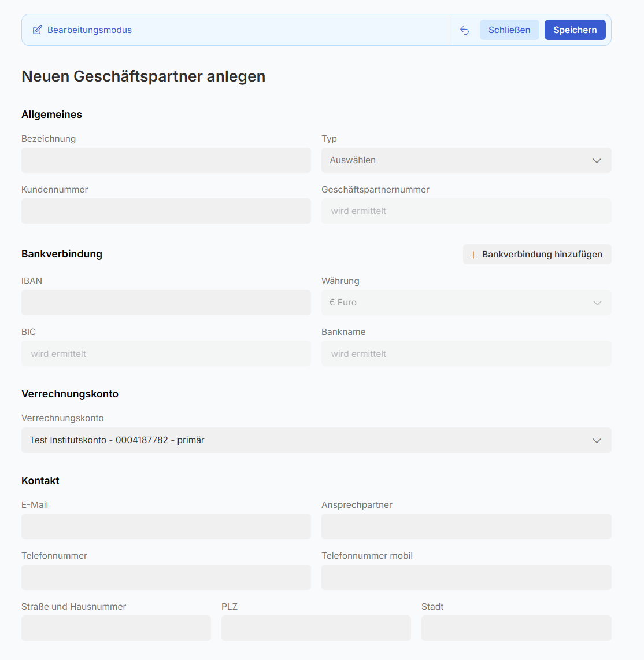
Task: Click into the Bezeichnung input field
Action: [x=166, y=160]
